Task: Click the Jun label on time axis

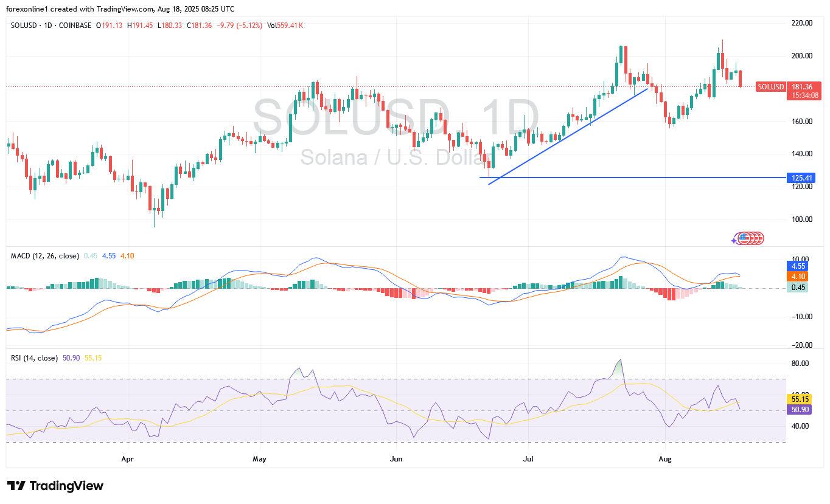Action: [x=396, y=459]
